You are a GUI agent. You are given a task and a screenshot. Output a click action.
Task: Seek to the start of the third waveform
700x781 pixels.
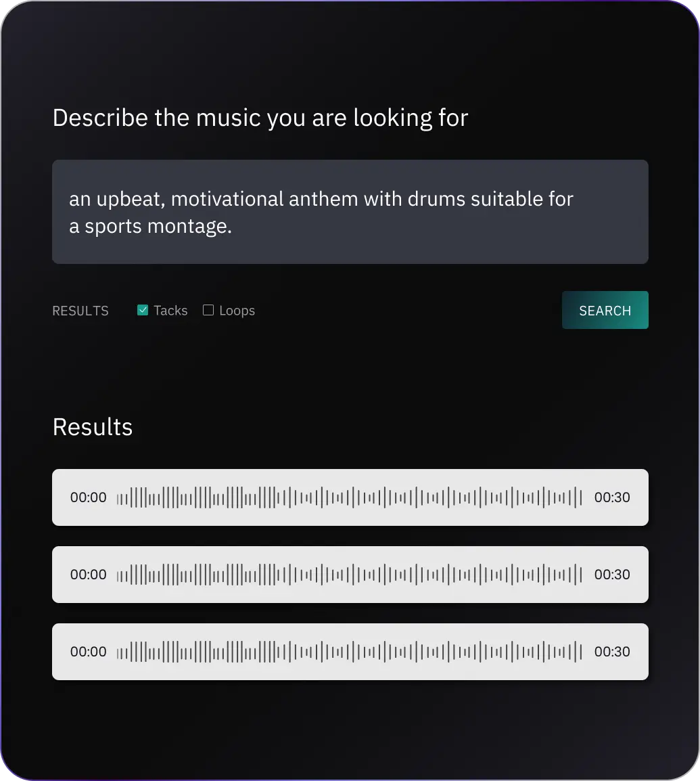(x=122, y=652)
